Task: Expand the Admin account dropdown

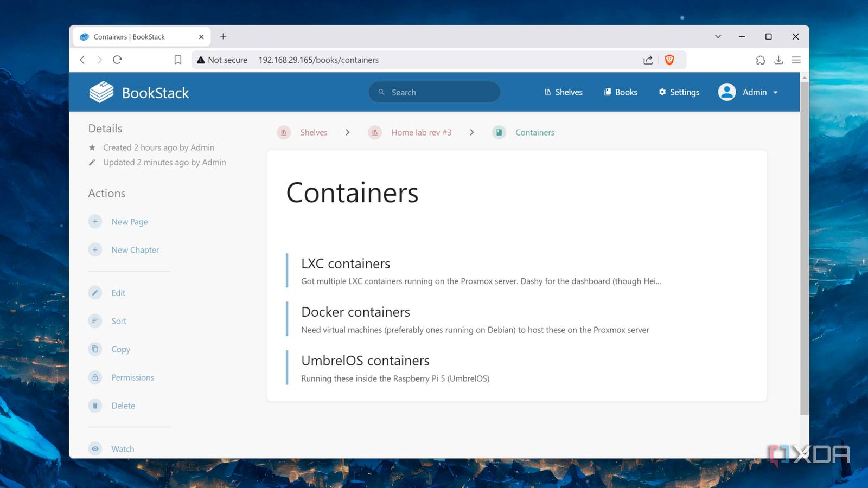Action: point(749,92)
